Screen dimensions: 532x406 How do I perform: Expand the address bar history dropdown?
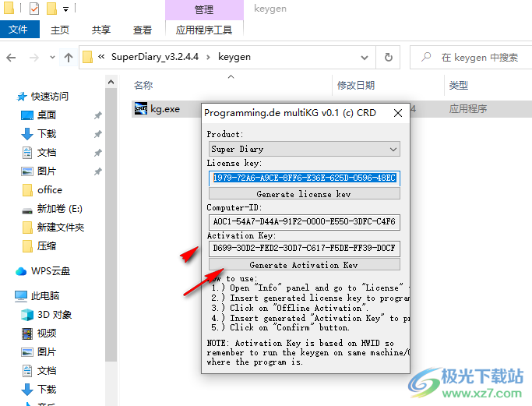coord(365,58)
